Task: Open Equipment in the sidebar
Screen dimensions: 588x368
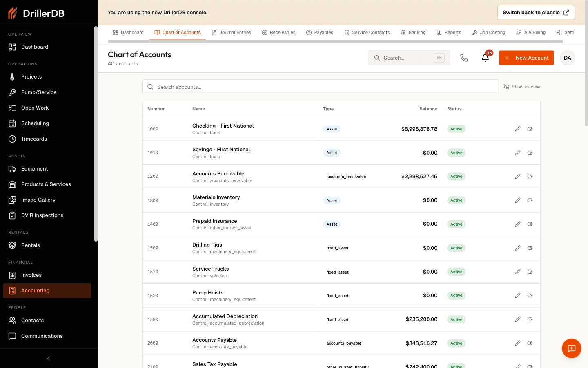Action: (47, 169)
